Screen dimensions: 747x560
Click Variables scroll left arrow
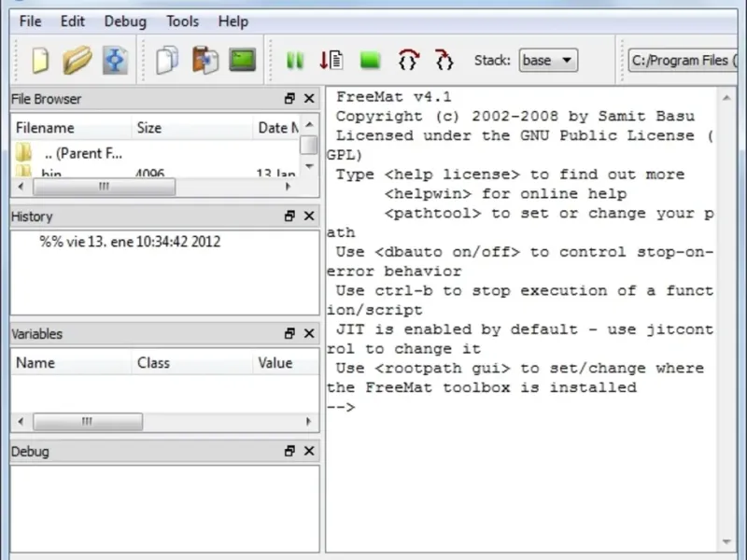[21, 422]
